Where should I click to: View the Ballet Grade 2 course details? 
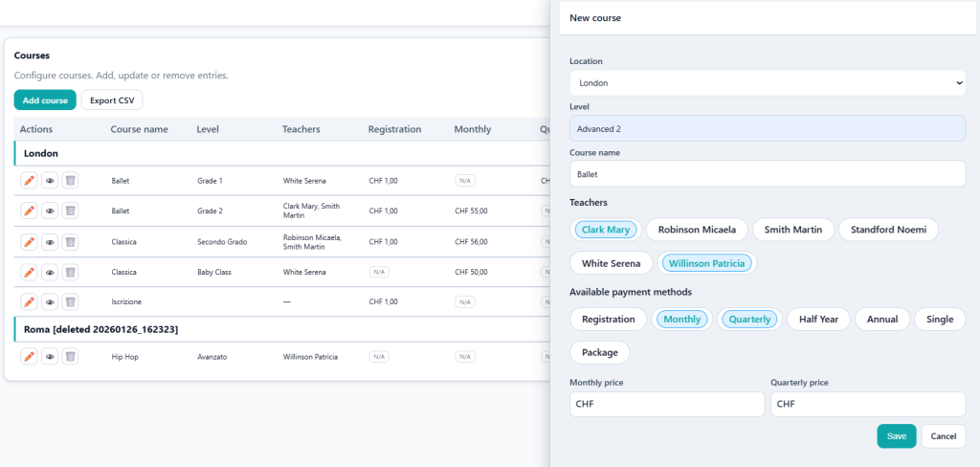(x=50, y=211)
